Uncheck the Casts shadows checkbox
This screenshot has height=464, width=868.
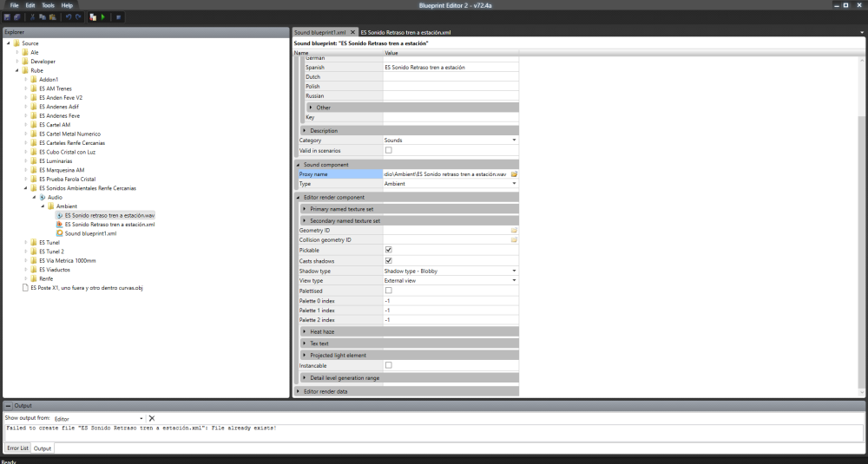tap(389, 260)
